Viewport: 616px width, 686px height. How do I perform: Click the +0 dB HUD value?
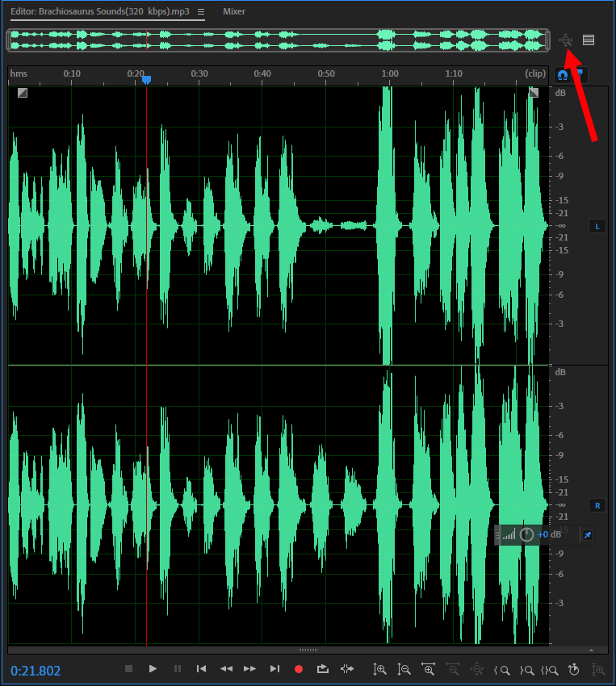click(x=549, y=534)
